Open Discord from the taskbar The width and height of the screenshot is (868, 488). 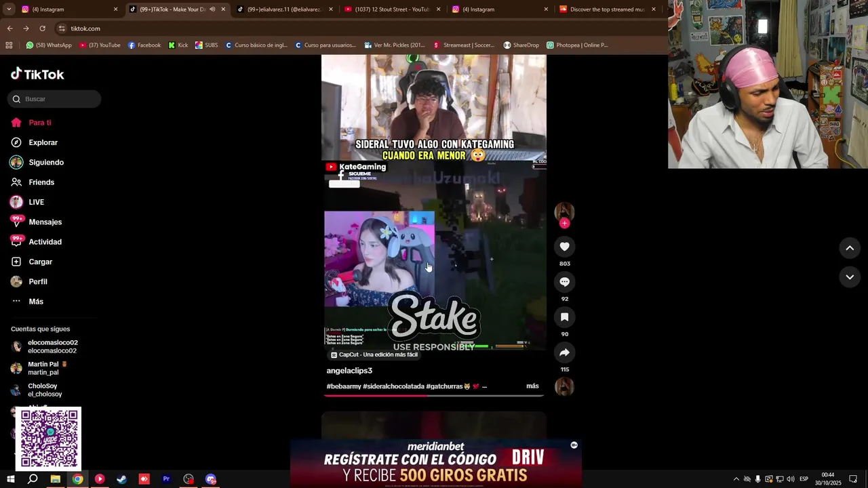(211, 479)
